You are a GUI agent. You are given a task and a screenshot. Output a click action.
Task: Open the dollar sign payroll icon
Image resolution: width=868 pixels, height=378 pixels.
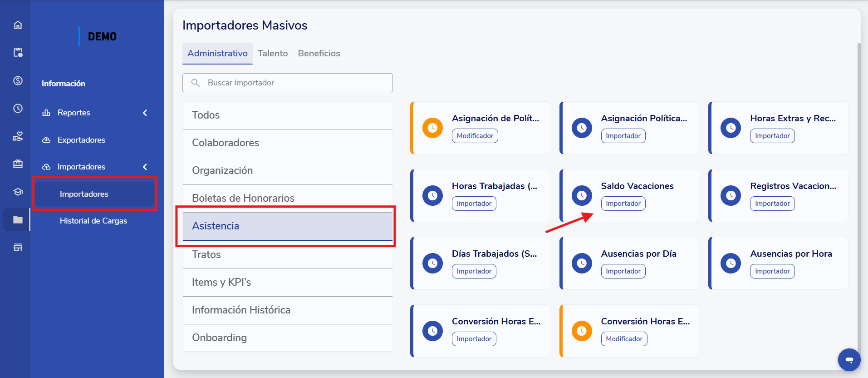(18, 80)
